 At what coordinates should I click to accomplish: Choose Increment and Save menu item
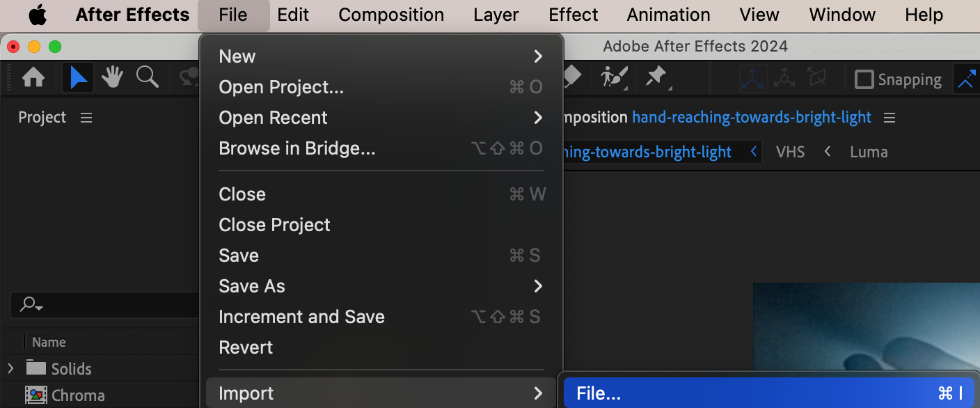tap(301, 317)
